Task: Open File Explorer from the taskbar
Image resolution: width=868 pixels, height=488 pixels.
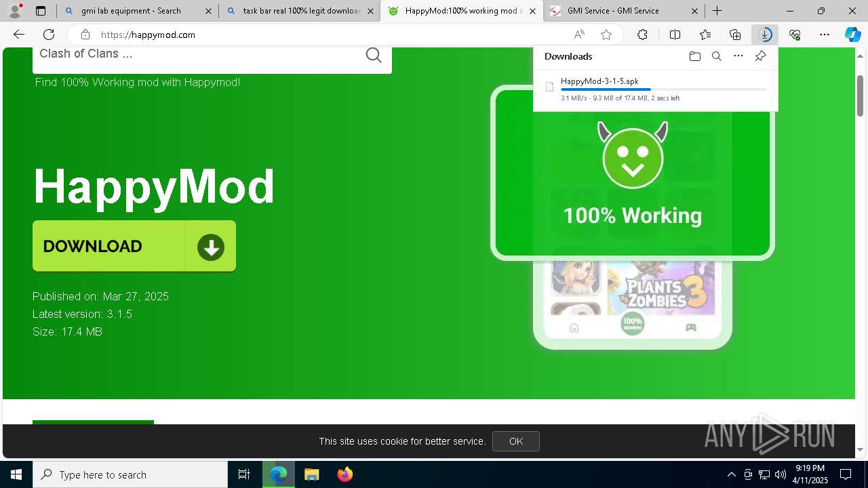Action: coord(311,474)
